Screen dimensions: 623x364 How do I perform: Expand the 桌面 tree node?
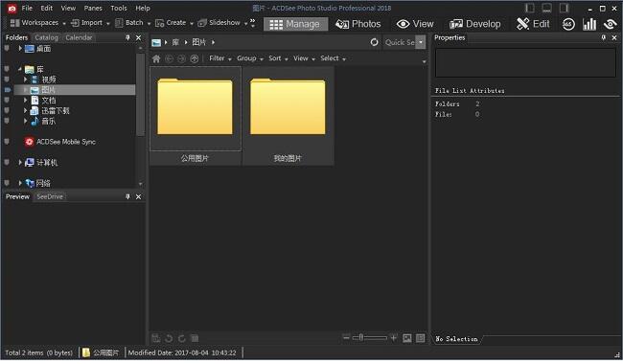20,49
